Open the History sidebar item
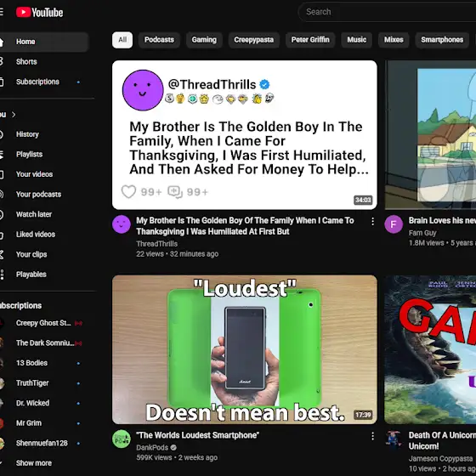Viewport: 476px width, 476px height. click(27, 134)
